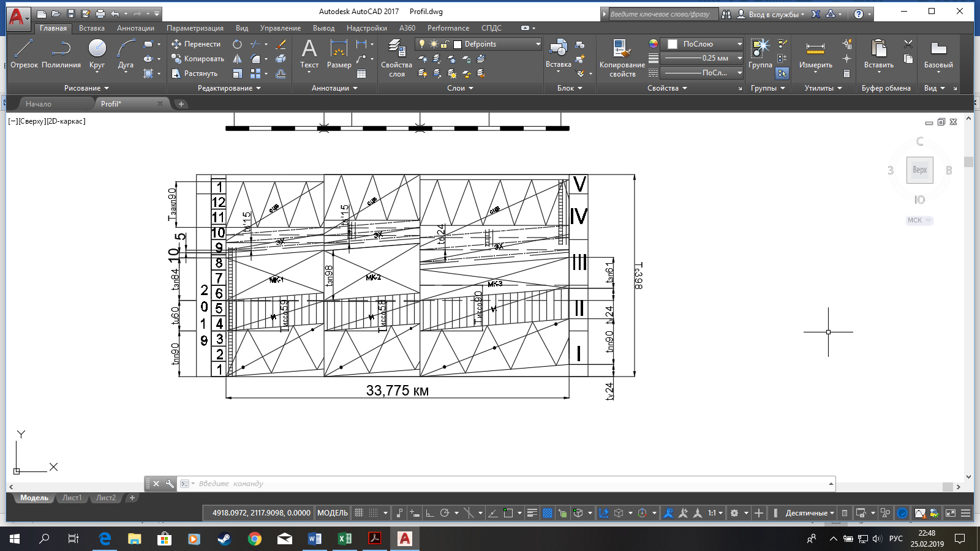Open the Десятичные units dropdown
Image resolution: width=980 pixels, height=551 pixels.
810,513
